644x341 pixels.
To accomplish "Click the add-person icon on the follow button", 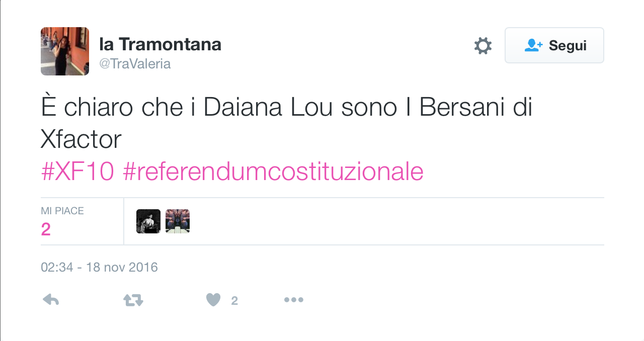I will click(533, 45).
